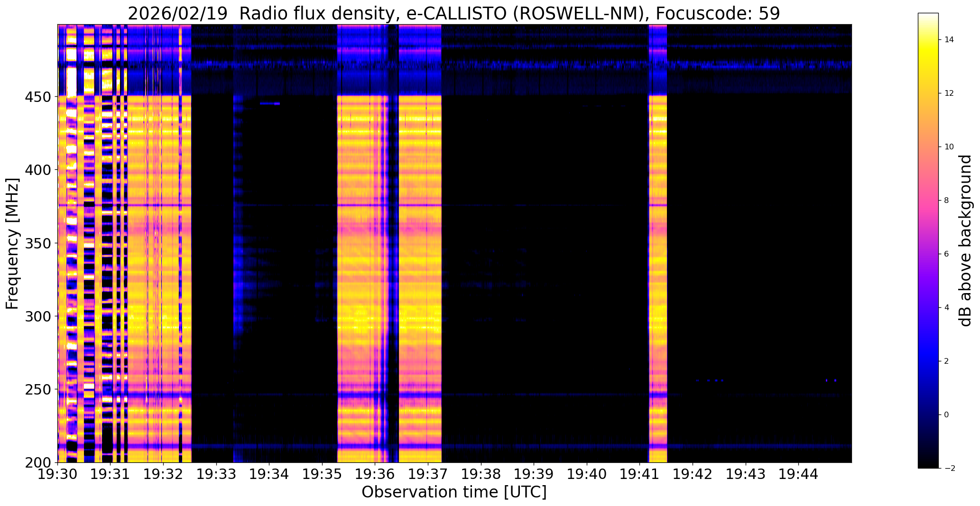This screenshot has height=506, width=980.
Task: Select the colorbar tick label 8
Action: tap(947, 201)
